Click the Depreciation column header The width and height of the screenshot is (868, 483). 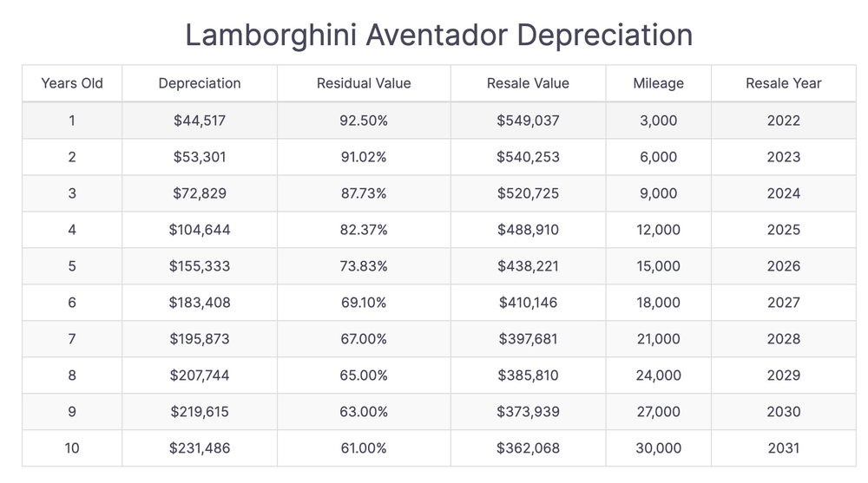pos(200,83)
